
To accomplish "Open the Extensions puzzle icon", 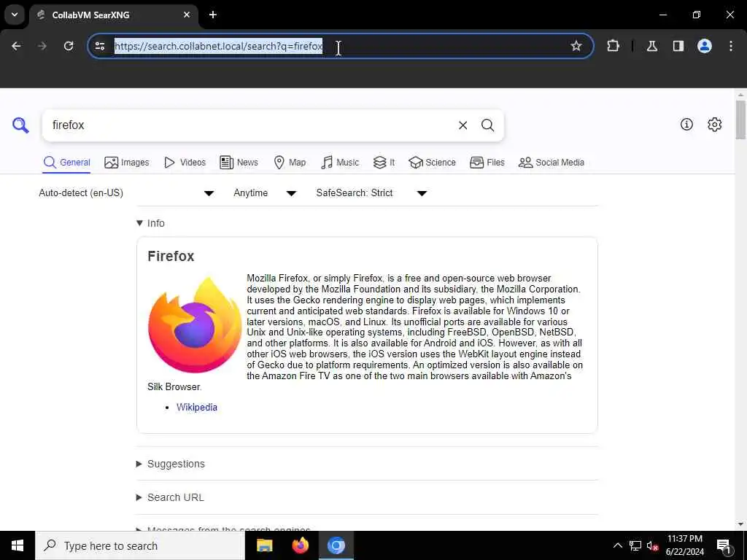I will point(613,46).
